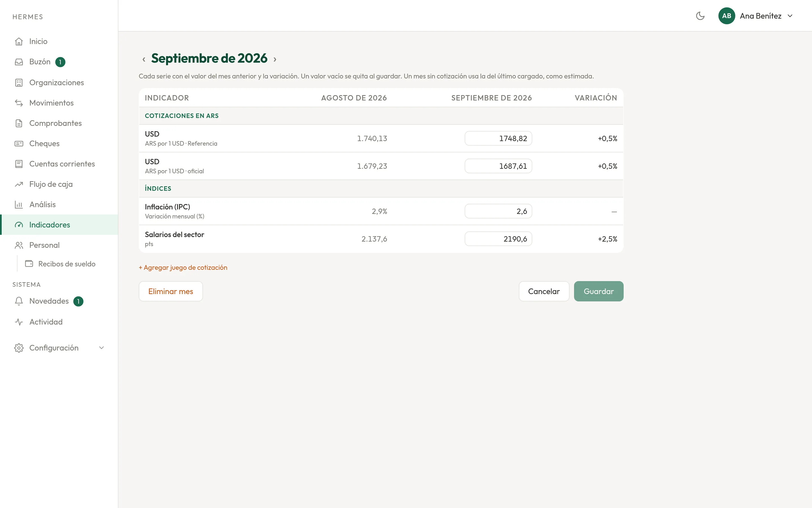
Task: Click the HERMES logo text
Action: (x=28, y=17)
